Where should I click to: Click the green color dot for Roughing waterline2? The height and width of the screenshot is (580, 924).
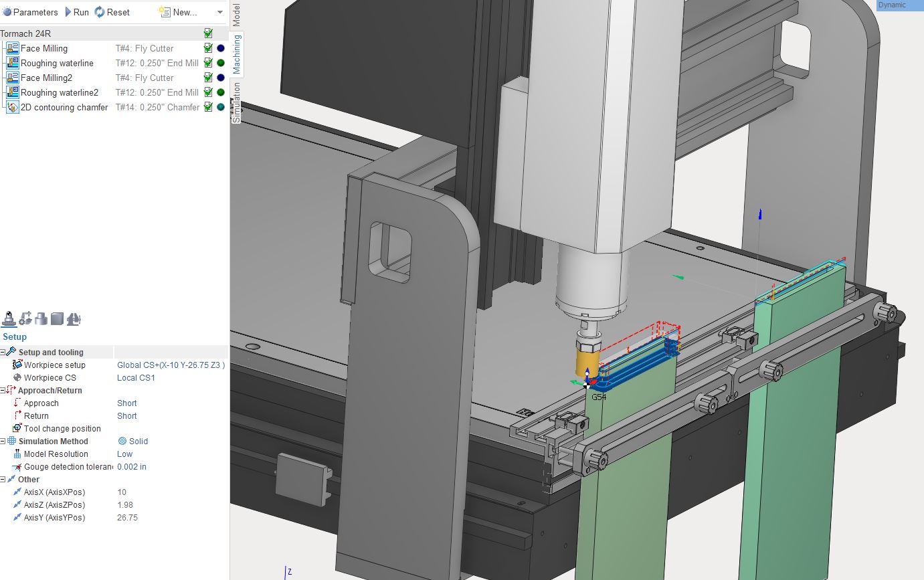[x=221, y=92]
